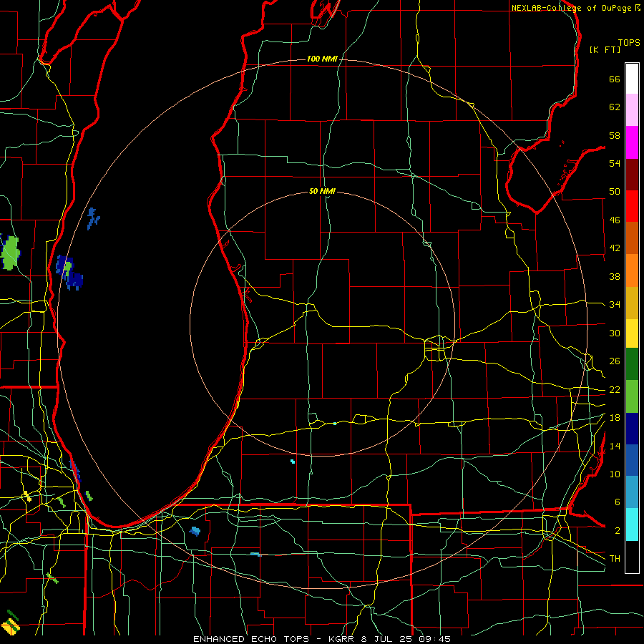Image resolution: width=644 pixels, height=644 pixels.
Task: Click the 'TOPS' legend title
Action: coord(629,43)
